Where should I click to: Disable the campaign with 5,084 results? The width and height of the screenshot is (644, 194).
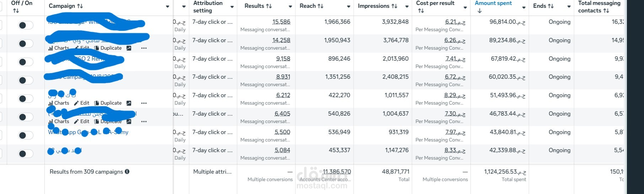[26, 154]
